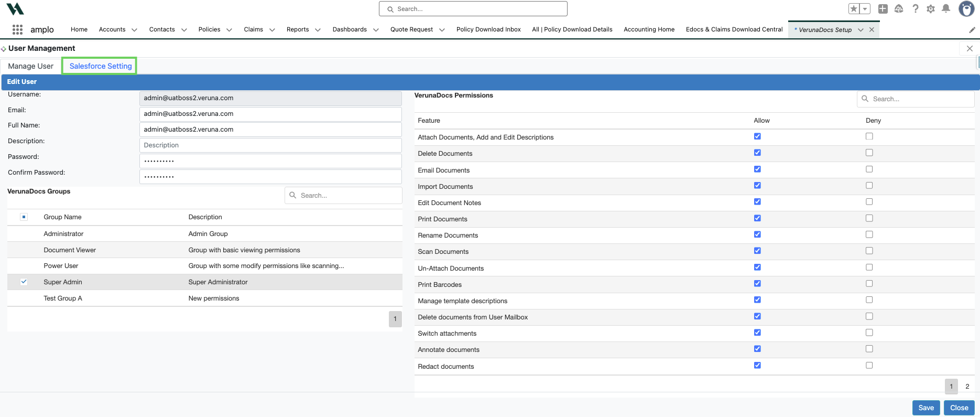This screenshot has width=980, height=417.
Task: Open the Help question mark icon
Action: tap(915, 9)
